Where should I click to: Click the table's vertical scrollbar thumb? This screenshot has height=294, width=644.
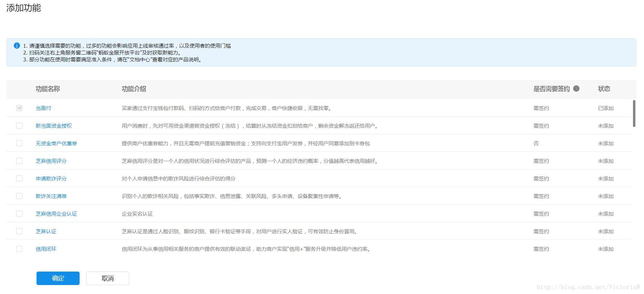click(x=634, y=114)
